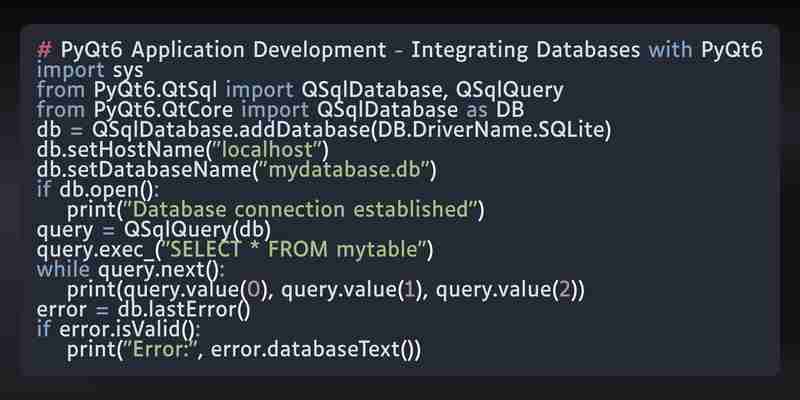Select the word QSqlQuery in the import line
Viewport: 800px width, 400px height.
[x=509, y=91]
